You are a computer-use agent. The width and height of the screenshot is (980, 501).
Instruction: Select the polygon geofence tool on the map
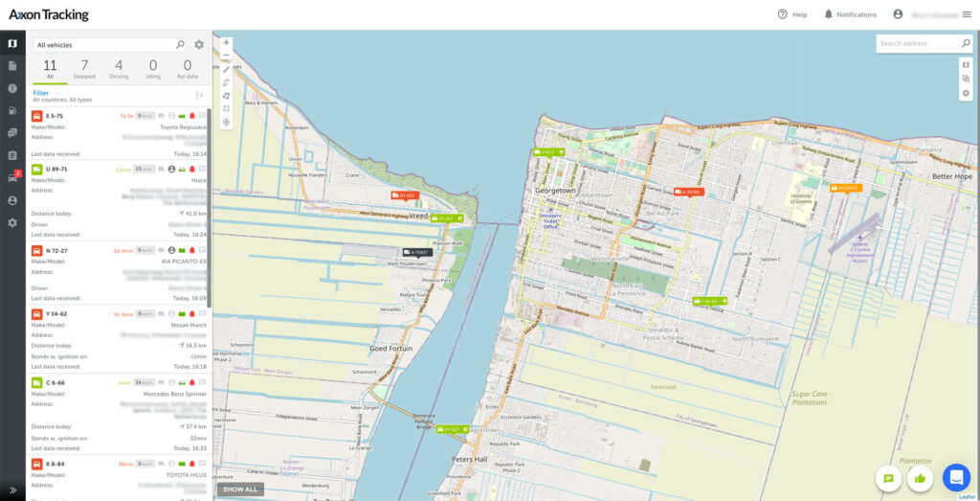(226, 95)
